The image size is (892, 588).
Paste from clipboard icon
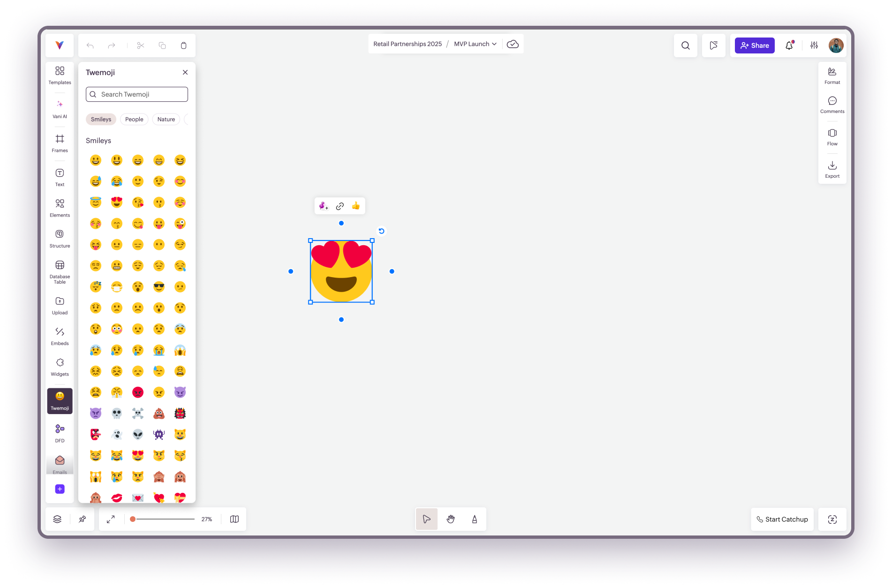click(x=184, y=45)
